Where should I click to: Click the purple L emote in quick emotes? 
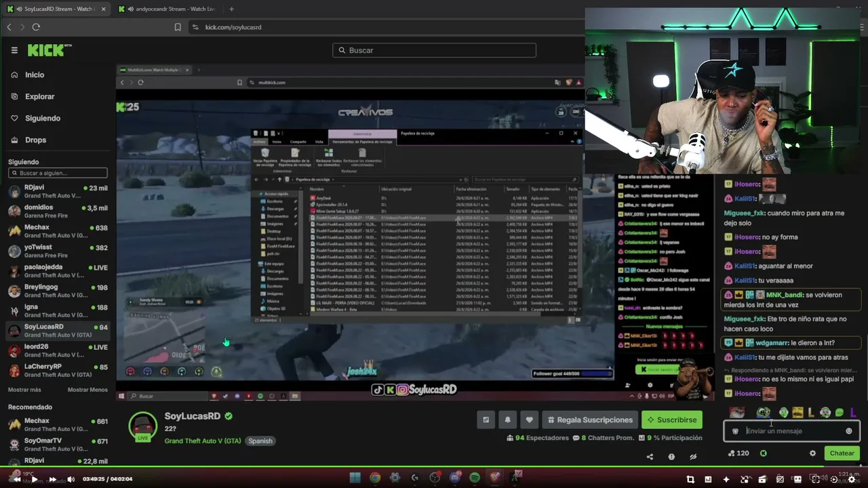(x=852, y=413)
